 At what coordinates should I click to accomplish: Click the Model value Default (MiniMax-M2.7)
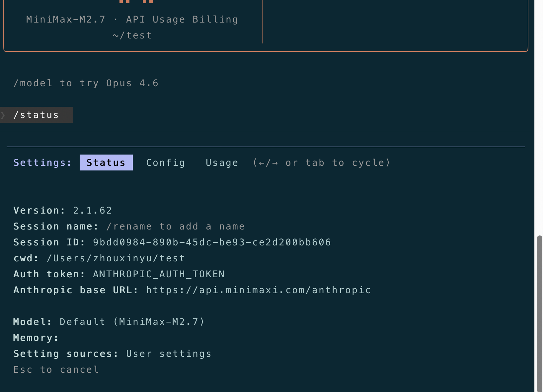[x=132, y=322]
